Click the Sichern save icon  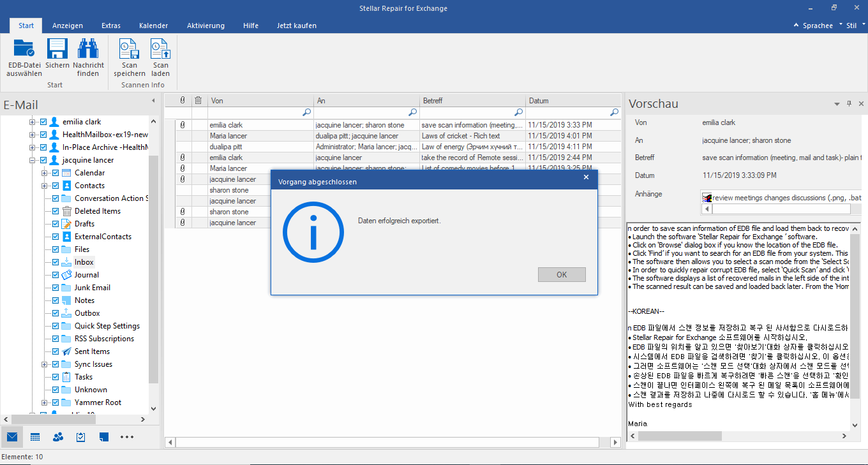(x=57, y=50)
